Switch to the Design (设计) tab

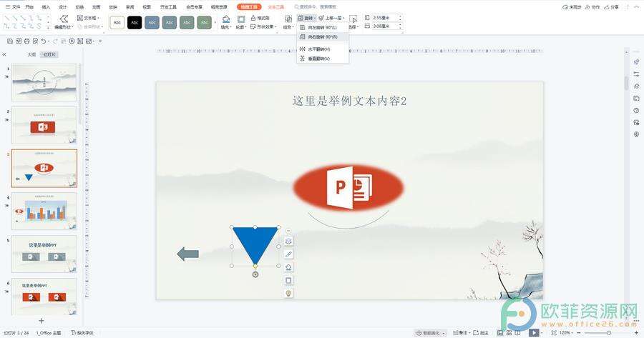pyautogui.click(x=63, y=7)
